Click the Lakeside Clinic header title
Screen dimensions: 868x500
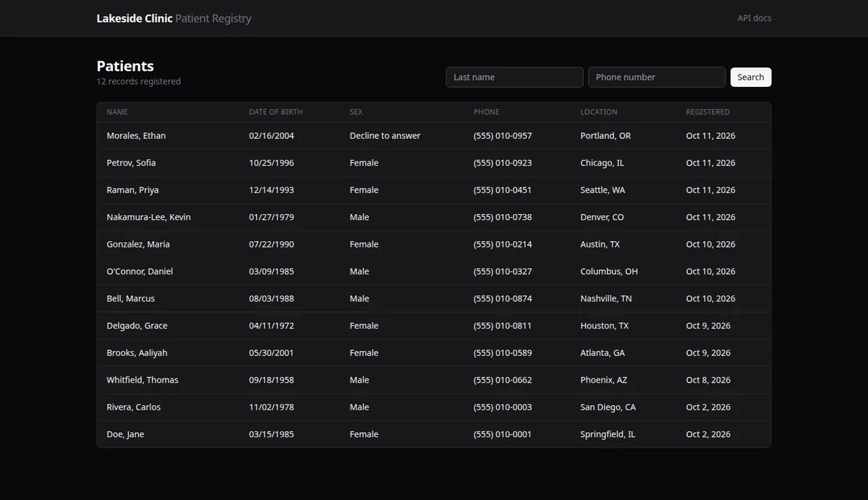coord(135,18)
